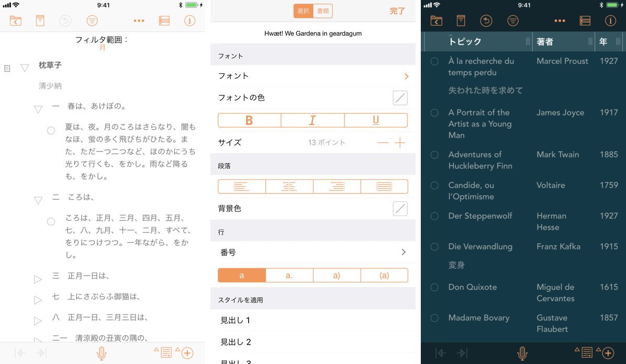Select justified paragraph alignment

pos(384,186)
